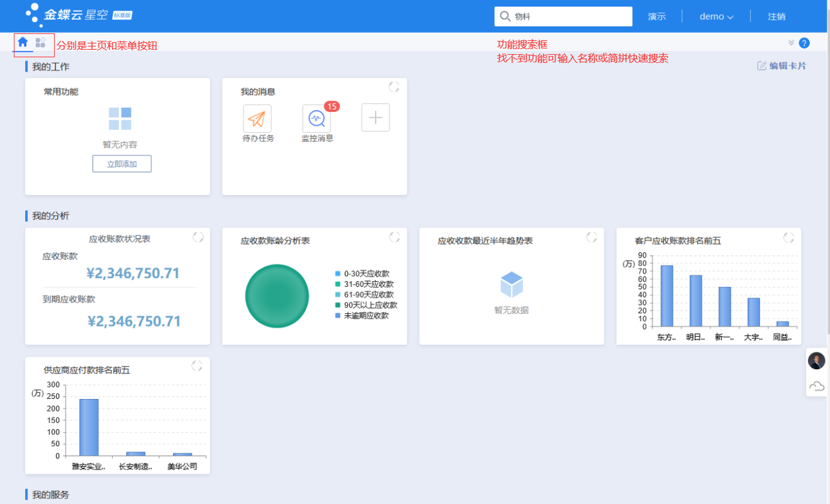Click the user avatar thumbnail on the right edge
Screen dimensions: 830x504
(x=815, y=360)
